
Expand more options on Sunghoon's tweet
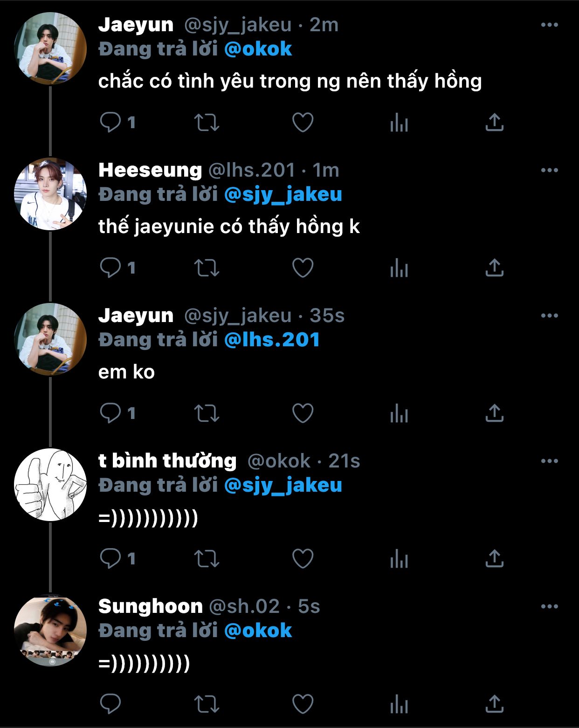549,606
